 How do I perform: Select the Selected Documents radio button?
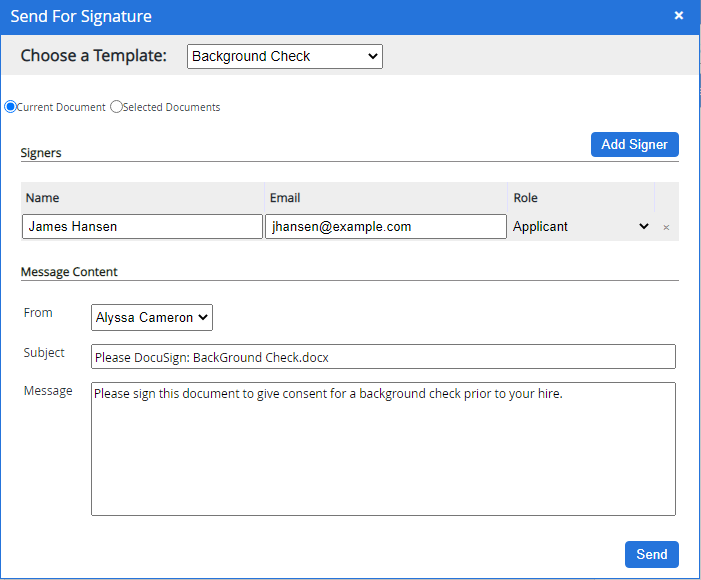[x=116, y=107]
